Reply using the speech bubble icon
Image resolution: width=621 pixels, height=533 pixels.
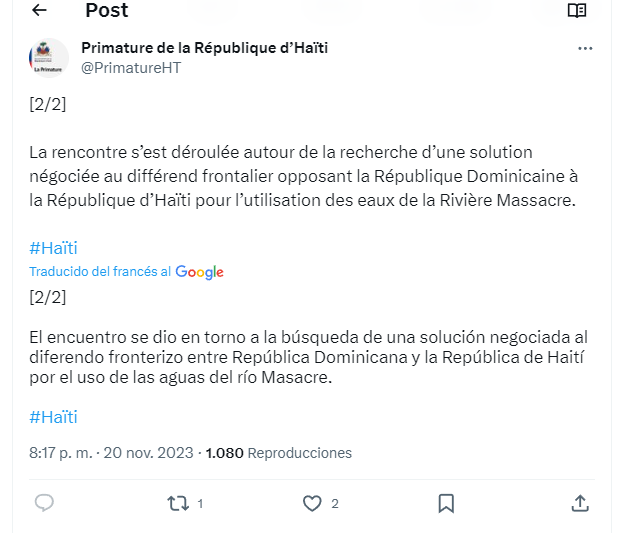(x=44, y=503)
